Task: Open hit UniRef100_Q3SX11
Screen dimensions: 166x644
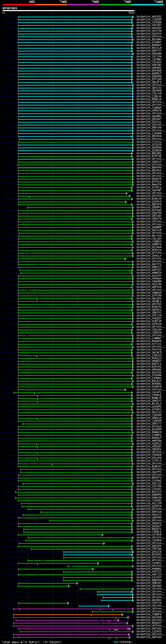Action: click(x=149, y=122)
